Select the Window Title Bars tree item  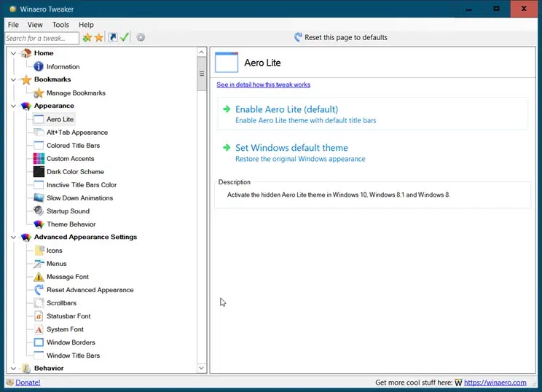74,356
